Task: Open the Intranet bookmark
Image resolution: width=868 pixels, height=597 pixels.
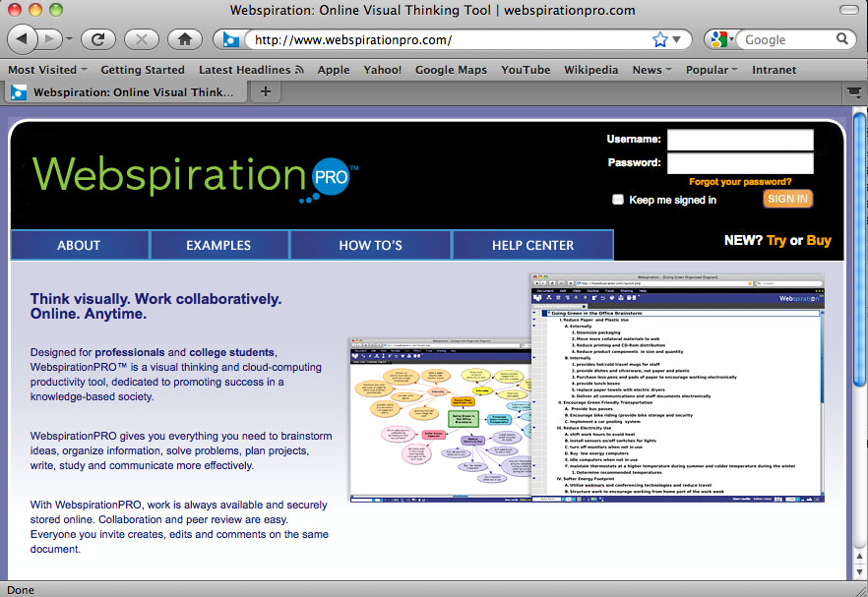Action: [x=774, y=70]
